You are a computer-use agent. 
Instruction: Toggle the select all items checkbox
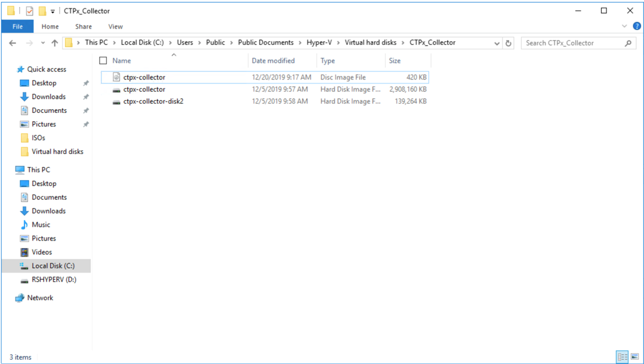pos(103,60)
